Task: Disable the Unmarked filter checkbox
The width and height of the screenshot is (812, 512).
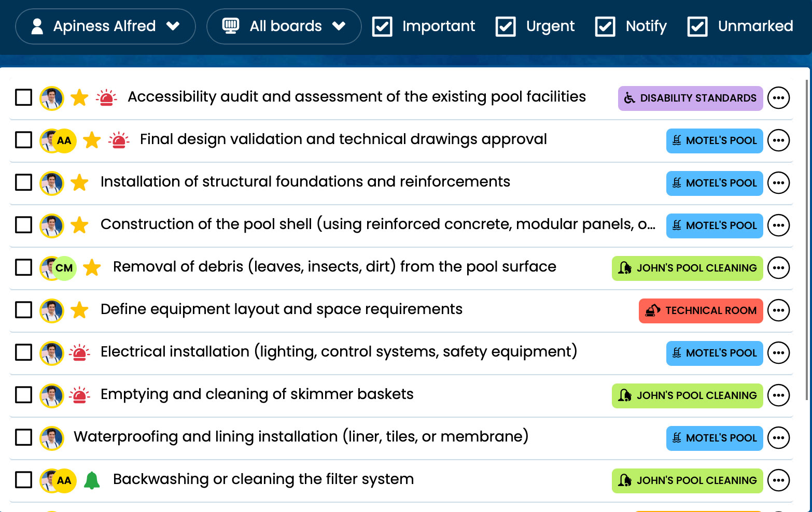Action: [697, 26]
